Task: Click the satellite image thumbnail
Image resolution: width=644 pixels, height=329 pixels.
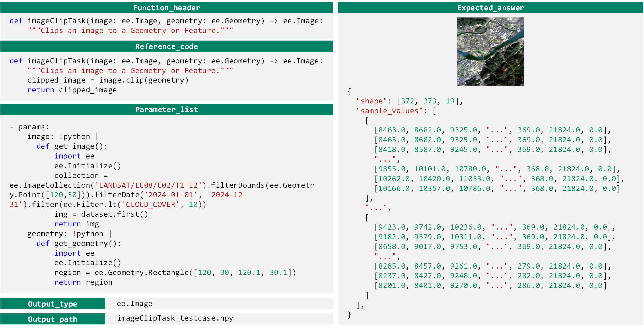Action: click(490, 51)
